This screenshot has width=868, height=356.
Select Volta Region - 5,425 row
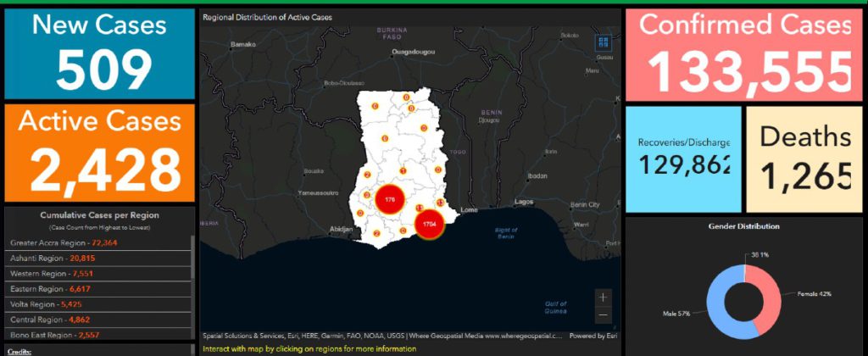(100, 304)
